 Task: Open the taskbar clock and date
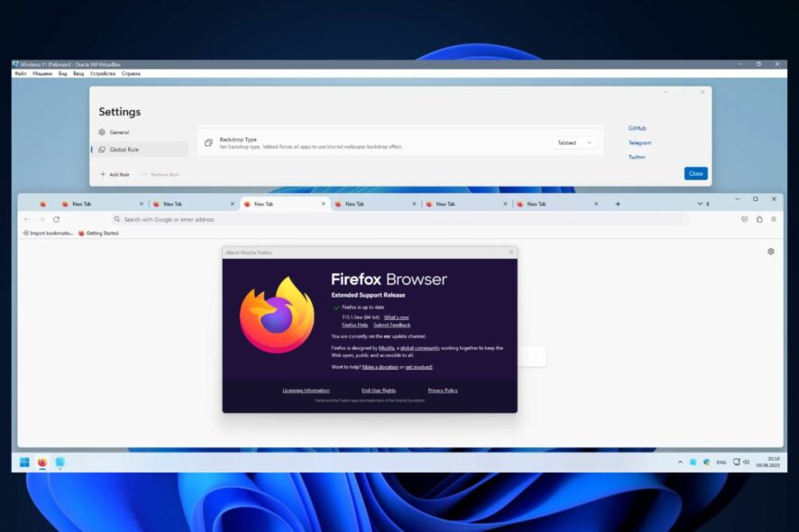pos(768,463)
